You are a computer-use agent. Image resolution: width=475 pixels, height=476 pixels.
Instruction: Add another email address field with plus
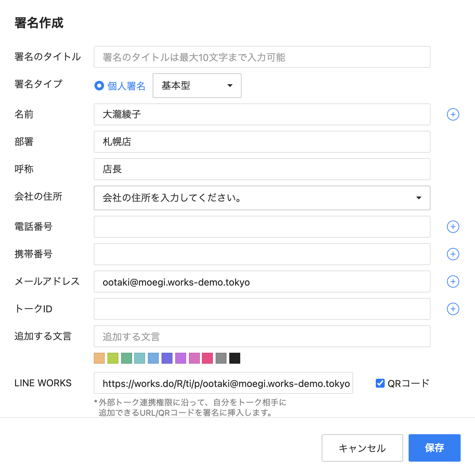453,281
